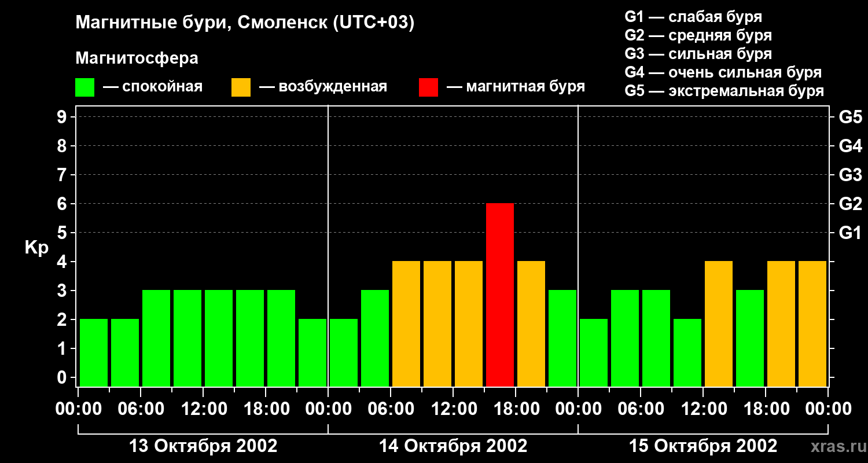Select the 15:00–18:00 green bar on 15 October

[750, 338]
